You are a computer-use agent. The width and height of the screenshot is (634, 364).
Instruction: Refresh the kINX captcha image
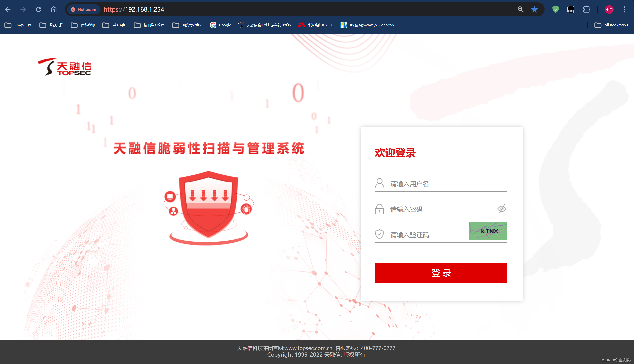[488, 231]
